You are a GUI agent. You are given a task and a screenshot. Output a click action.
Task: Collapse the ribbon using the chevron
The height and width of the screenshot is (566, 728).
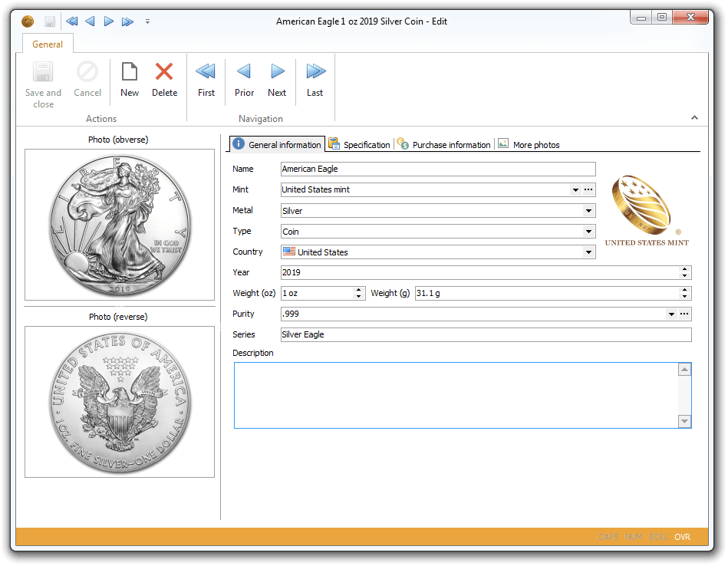tap(694, 118)
